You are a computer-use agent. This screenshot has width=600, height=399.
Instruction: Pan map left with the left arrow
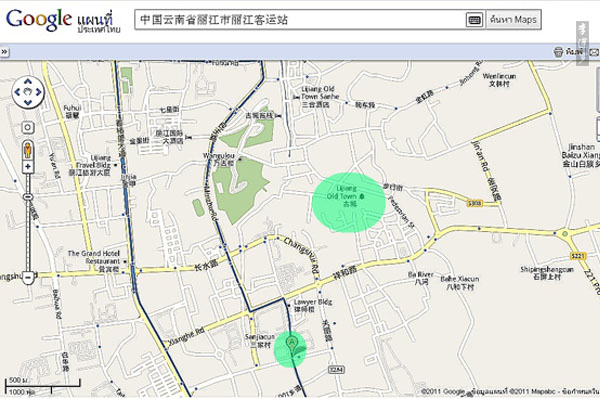tap(17, 92)
